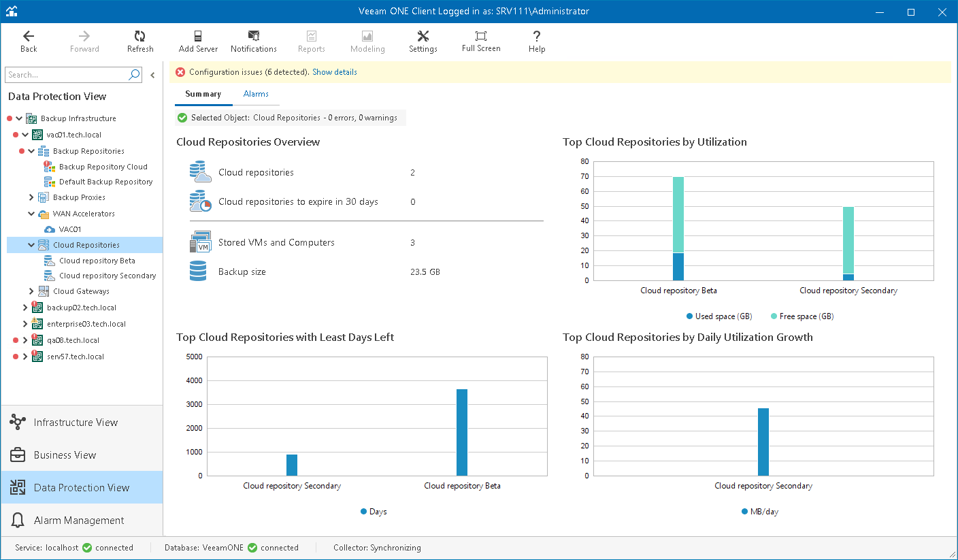Image resolution: width=958 pixels, height=560 pixels.
Task: Click the Database VeeamONE connected status
Action: tap(231, 548)
